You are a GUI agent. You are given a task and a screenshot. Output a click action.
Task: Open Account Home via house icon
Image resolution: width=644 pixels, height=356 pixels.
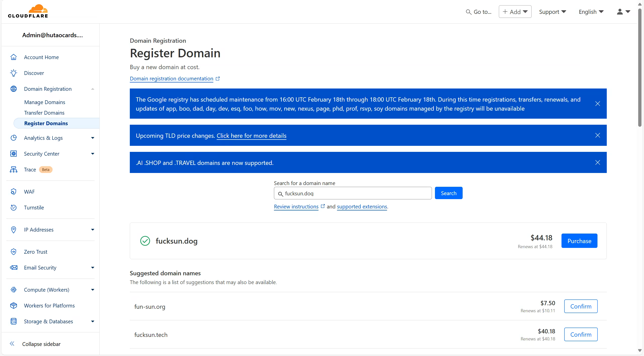point(14,57)
